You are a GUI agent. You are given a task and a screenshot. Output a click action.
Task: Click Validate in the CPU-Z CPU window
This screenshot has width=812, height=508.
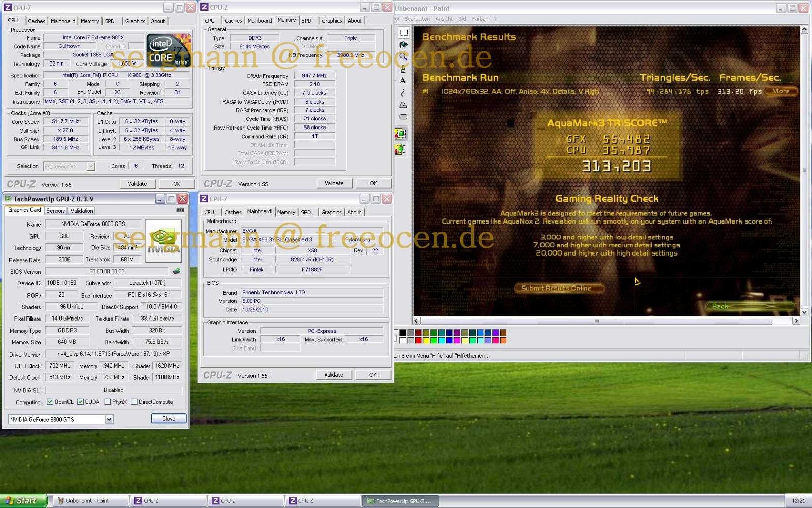point(137,184)
